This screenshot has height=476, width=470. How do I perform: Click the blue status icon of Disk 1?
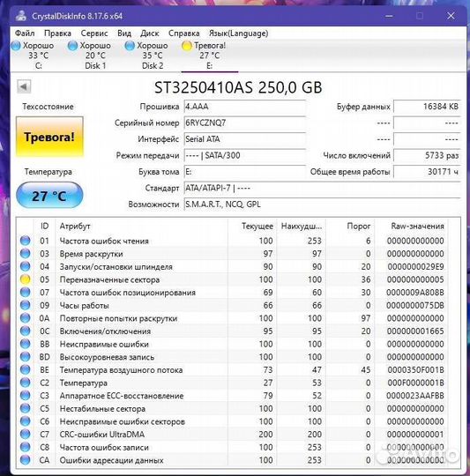[72, 46]
